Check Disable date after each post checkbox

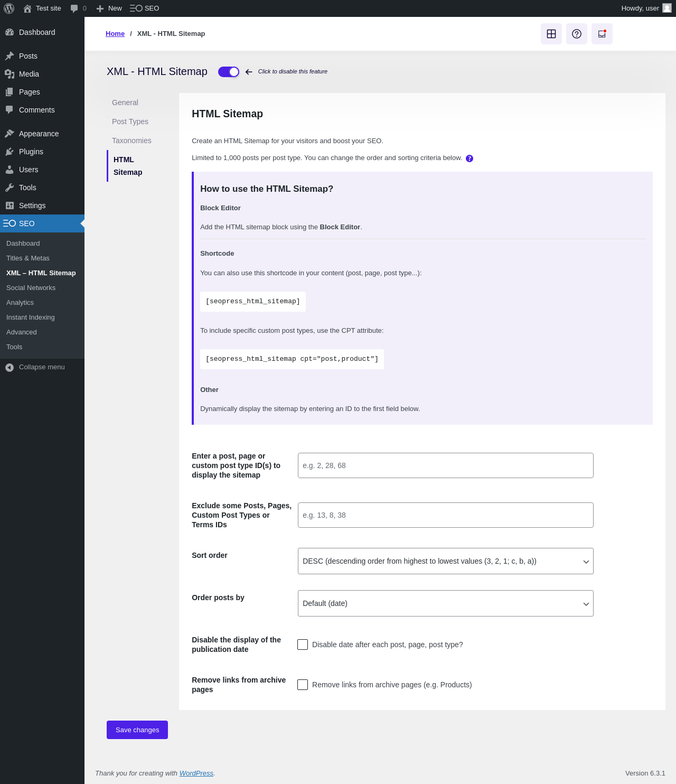coord(303,645)
